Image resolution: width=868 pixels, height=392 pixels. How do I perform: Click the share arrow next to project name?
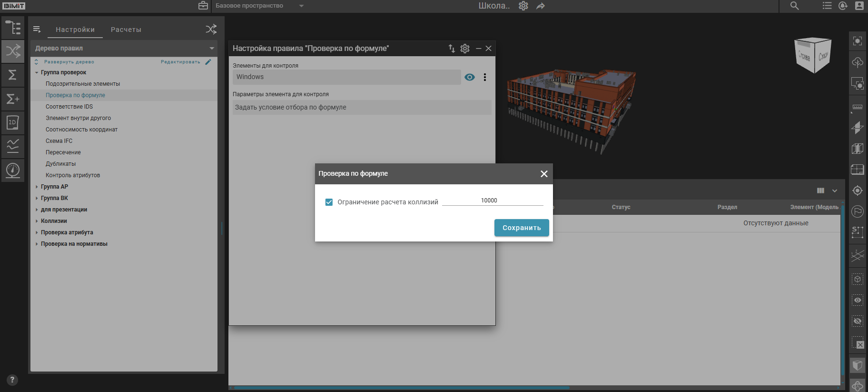(x=541, y=6)
